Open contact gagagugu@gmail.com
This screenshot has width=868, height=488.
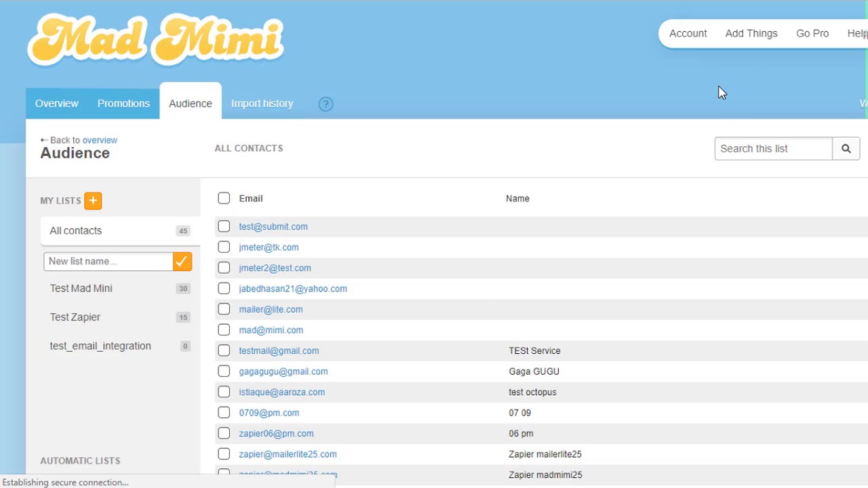click(x=283, y=371)
